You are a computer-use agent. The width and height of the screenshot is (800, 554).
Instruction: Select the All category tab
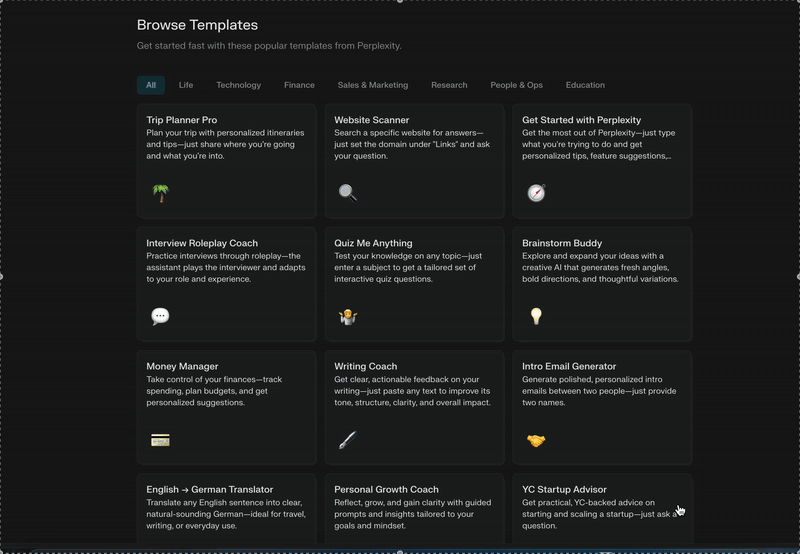click(151, 85)
